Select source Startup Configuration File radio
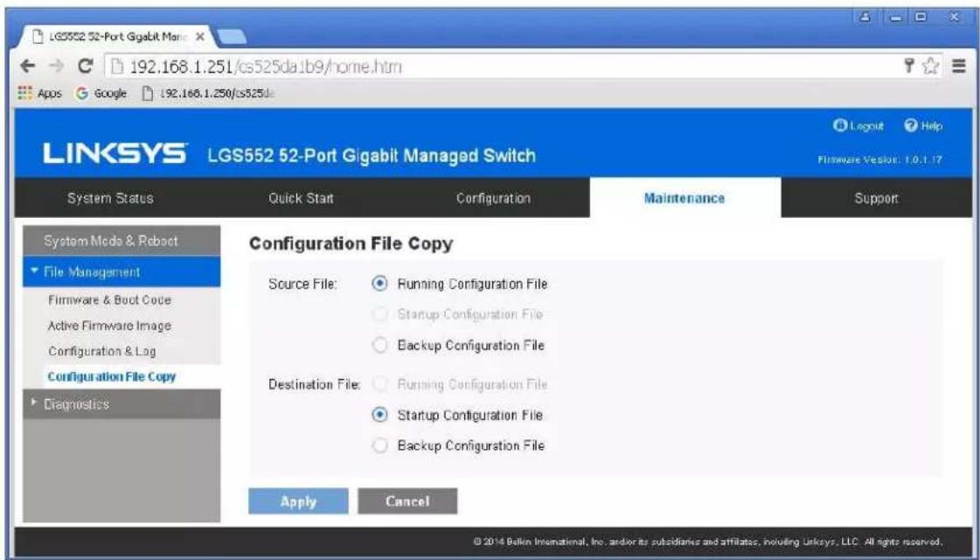The image size is (980, 560). click(x=379, y=314)
